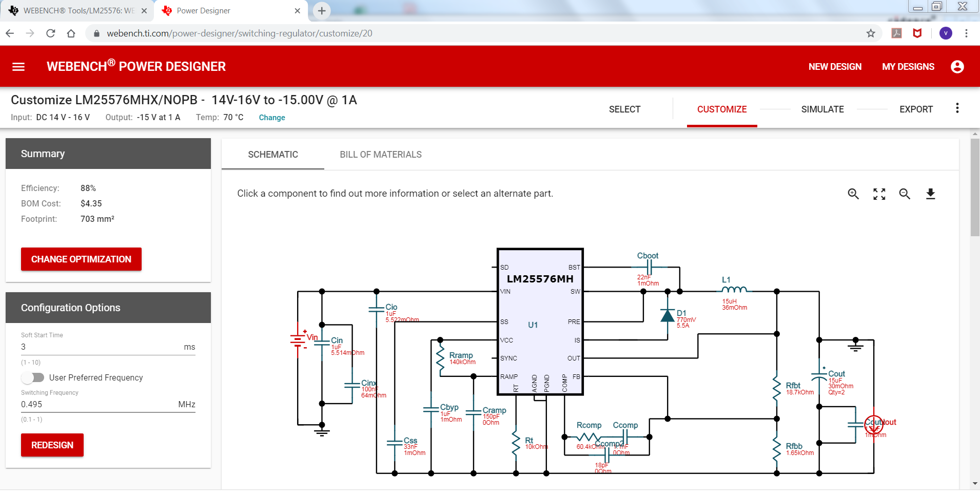Go back in browser history
Viewport: 980px width, 493px height.
click(10, 33)
